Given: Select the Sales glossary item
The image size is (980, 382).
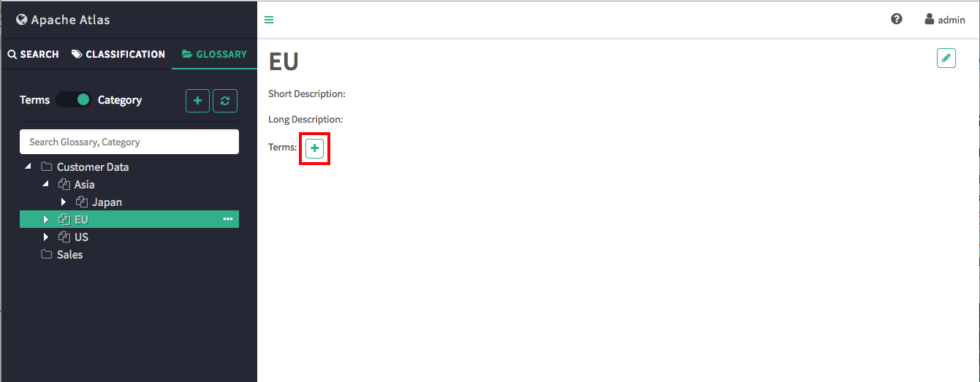Looking at the screenshot, I should click(x=69, y=254).
